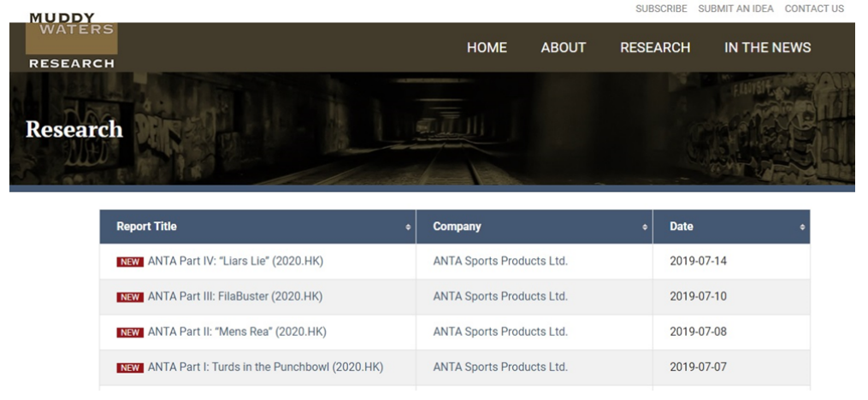868x400 pixels.
Task: Click NEW badge on ANTA Part IV row
Action: [x=130, y=262]
